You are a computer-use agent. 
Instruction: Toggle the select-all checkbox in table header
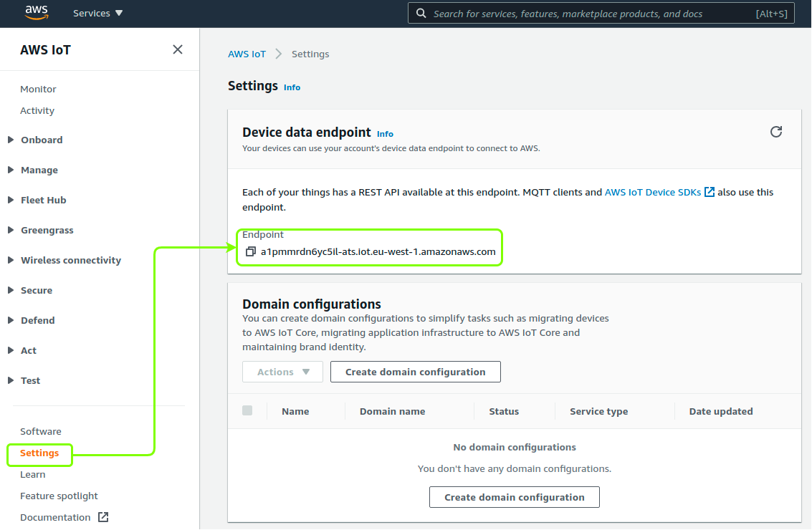pyautogui.click(x=247, y=410)
